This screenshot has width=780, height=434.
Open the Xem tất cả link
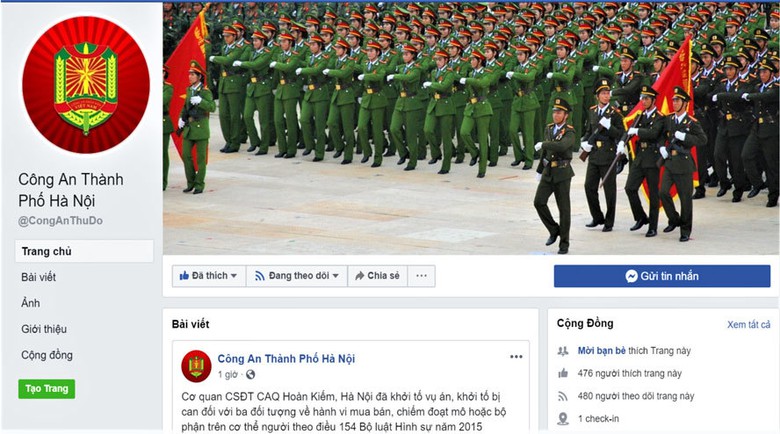click(x=749, y=325)
